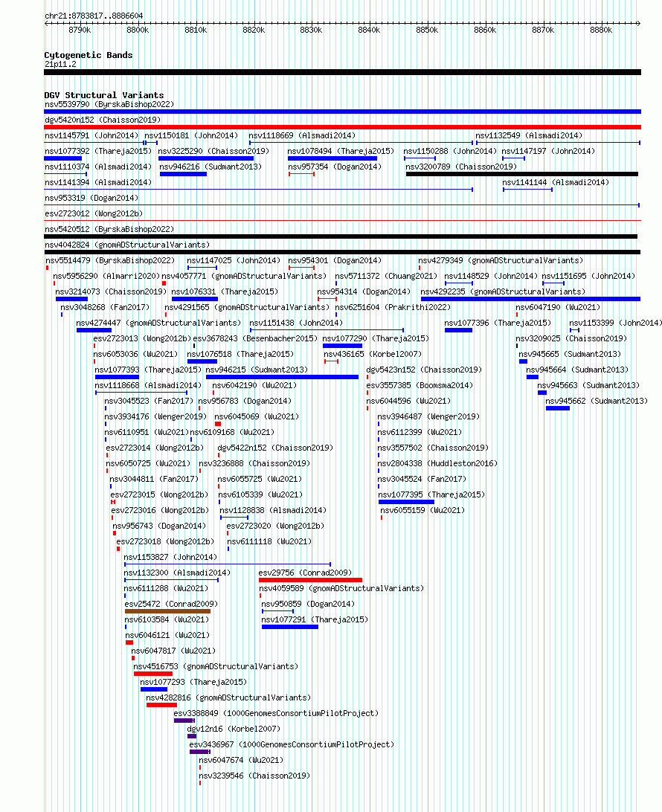The height and width of the screenshot is (812, 662).
Task: Open nsv1153827 (John2014) variant
Action: point(170,557)
